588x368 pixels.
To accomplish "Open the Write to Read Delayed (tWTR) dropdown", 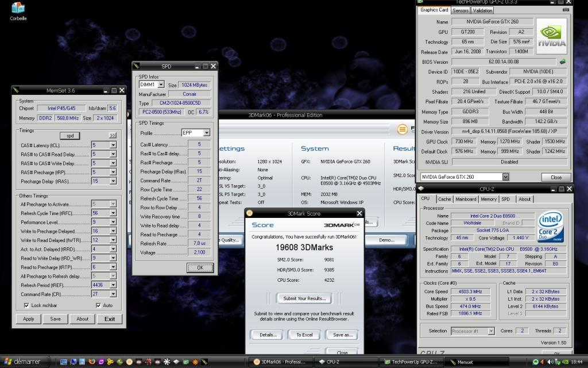I will (113, 240).
